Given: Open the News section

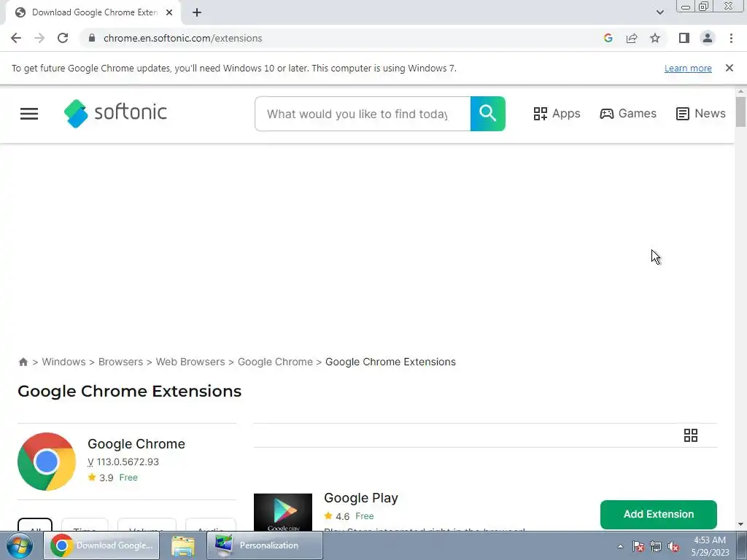Looking at the screenshot, I should pyautogui.click(x=701, y=114).
